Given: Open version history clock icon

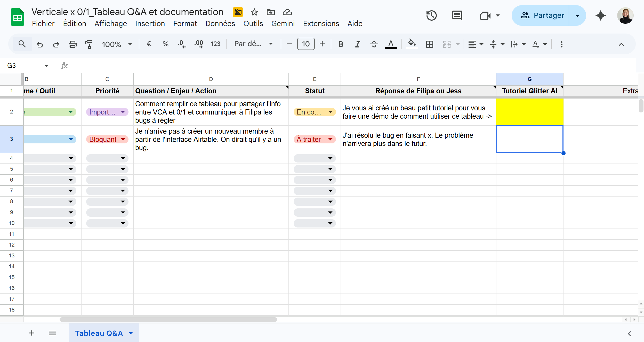Looking at the screenshot, I should point(431,15).
